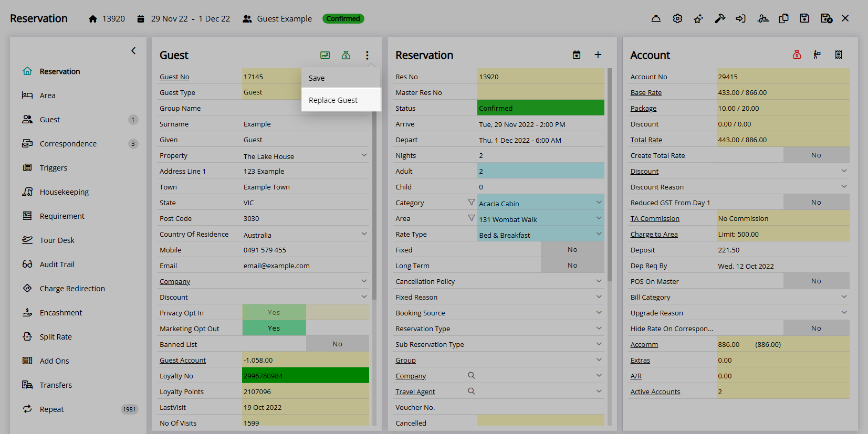Open the TA Commission link
This screenshot has height=434, width=868.
pos(655,218)
